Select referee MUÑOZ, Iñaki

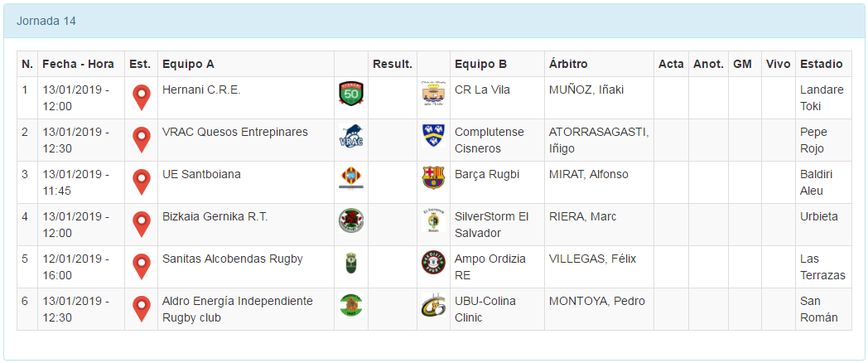click(x=586, y=90)
